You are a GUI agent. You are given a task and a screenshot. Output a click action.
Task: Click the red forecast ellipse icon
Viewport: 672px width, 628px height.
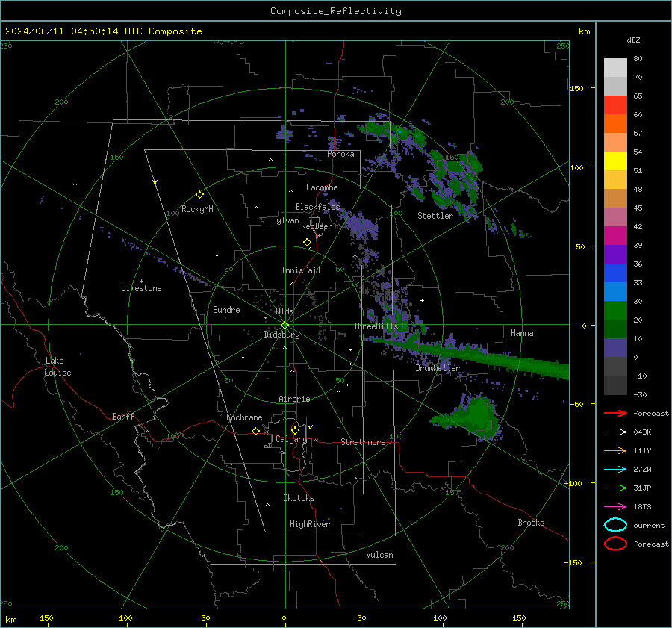[615, 544]
